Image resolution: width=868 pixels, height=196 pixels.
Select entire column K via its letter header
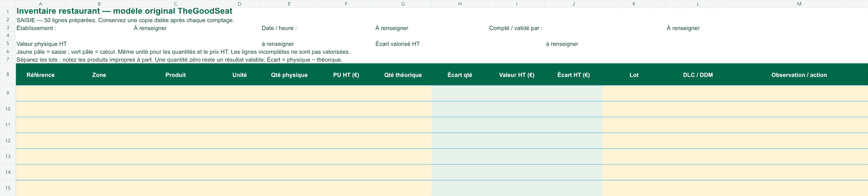point(634,4)
